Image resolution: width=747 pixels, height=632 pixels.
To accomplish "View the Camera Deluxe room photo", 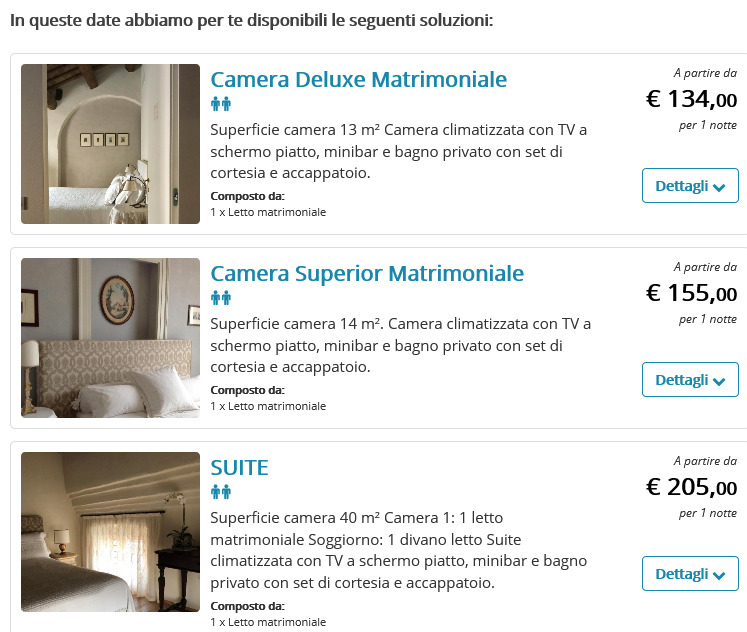I will coord(111,144).
